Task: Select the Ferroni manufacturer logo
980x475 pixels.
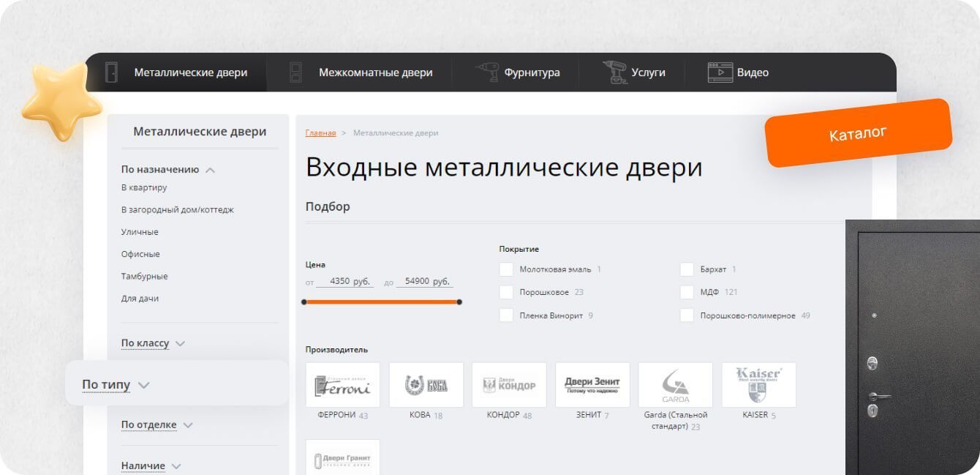Action: pos(342,385)
